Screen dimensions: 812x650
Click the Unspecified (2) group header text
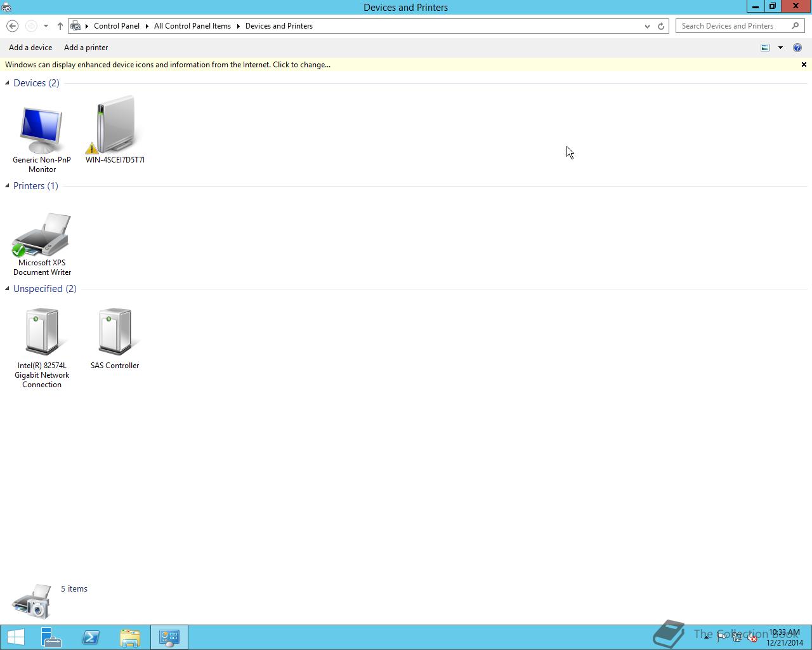[45, 289]
